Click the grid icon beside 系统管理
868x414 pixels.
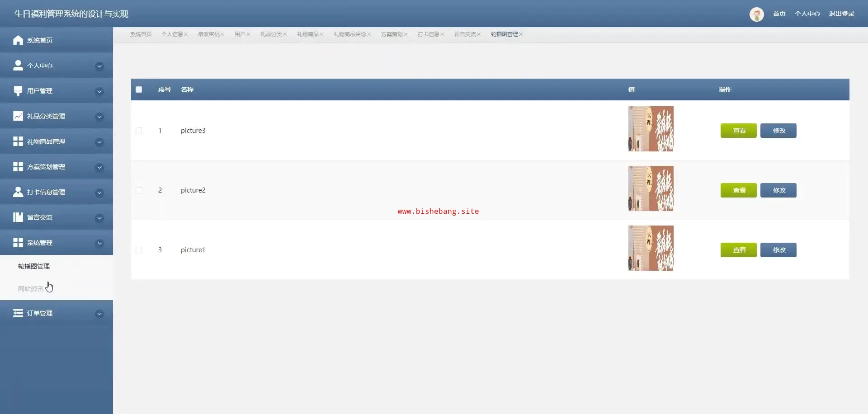click(18, 243)
